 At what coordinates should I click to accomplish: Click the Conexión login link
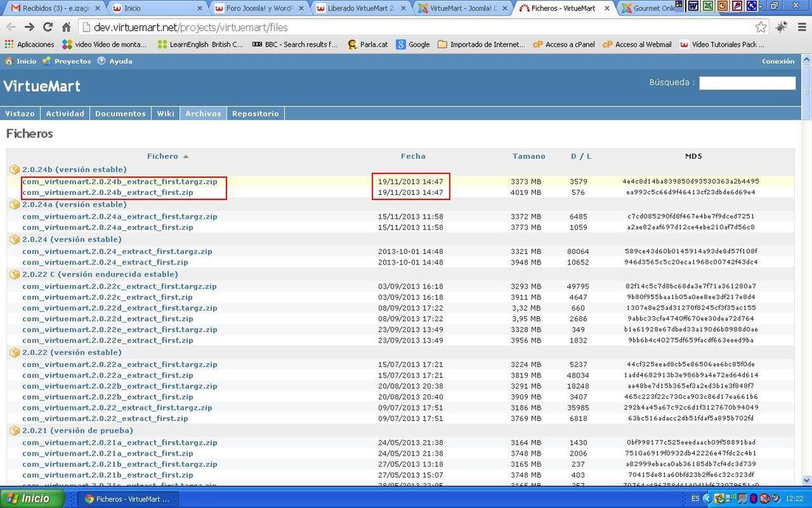[x=778, y=61]
